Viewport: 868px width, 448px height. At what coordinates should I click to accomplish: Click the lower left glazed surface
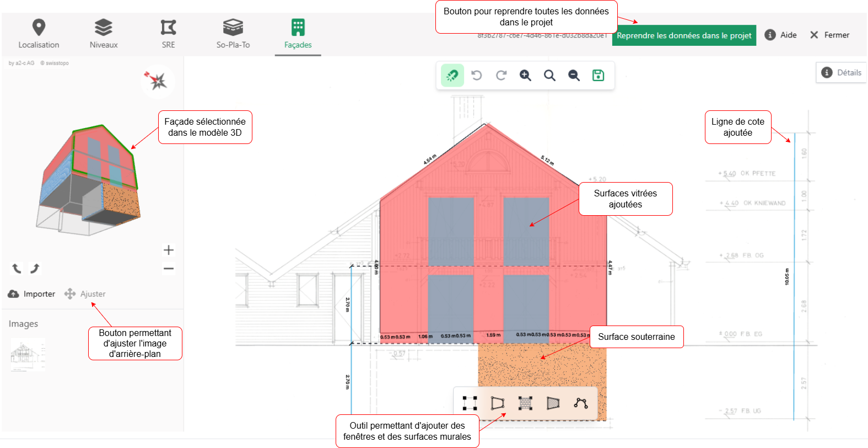click(451, 309)
